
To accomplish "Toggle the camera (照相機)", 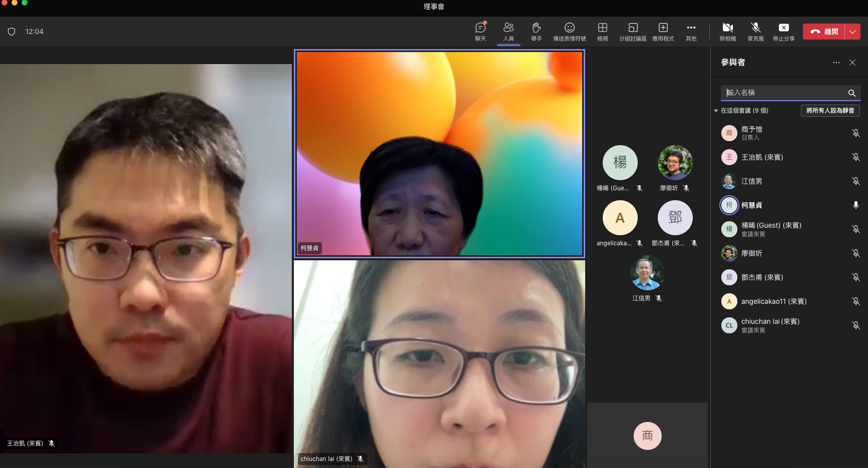I will [x=728, y=32].
